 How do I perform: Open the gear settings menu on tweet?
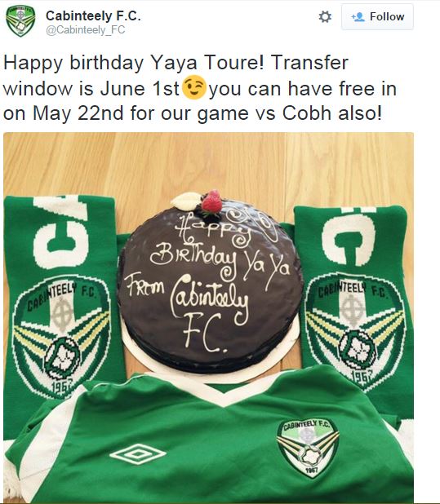pyautogui.click(x=325, y=16)
